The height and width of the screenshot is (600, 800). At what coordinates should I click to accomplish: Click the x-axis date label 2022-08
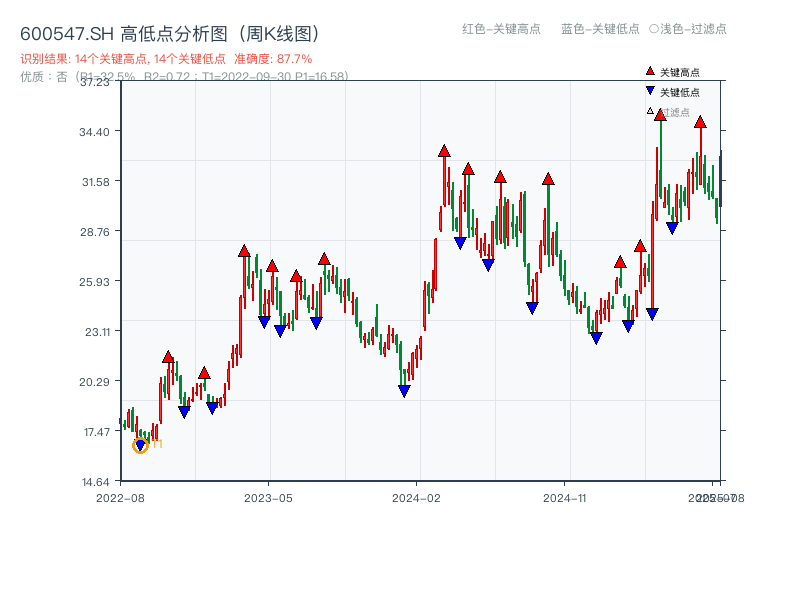(120, 498)
